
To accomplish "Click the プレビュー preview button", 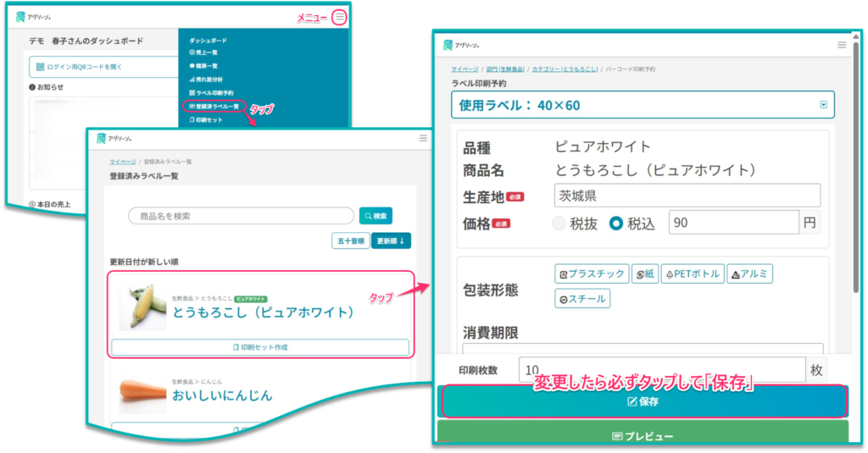I will (642, 436).
